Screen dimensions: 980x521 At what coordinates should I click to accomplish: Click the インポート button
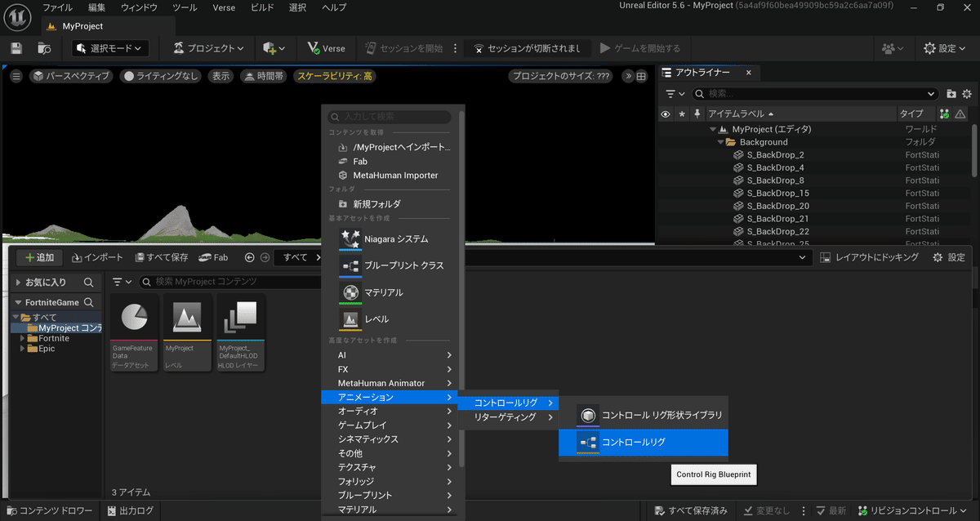click(x=97, y=257)
